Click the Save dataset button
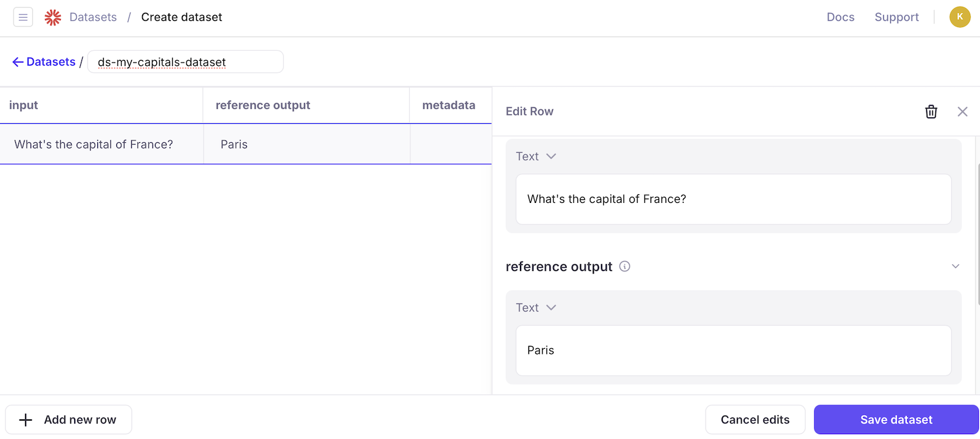This screenshot has width=980, height=439. pyautogui.click(x=896, y=419)
